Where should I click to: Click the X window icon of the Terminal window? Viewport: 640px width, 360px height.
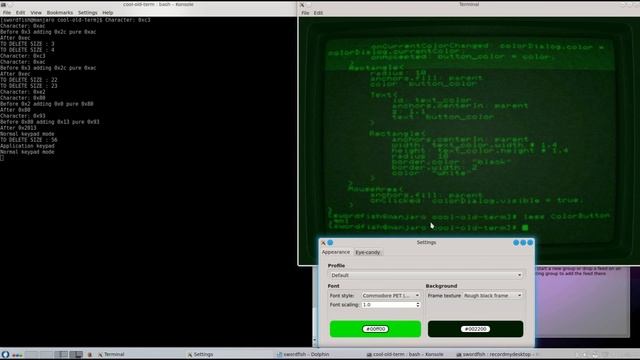[x=302, y=5]
